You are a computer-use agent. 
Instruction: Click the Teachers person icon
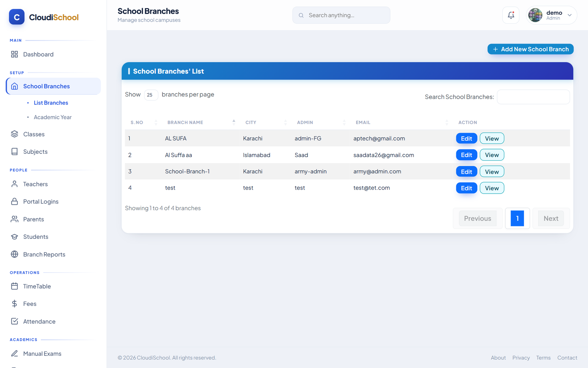tap(14, 184)
